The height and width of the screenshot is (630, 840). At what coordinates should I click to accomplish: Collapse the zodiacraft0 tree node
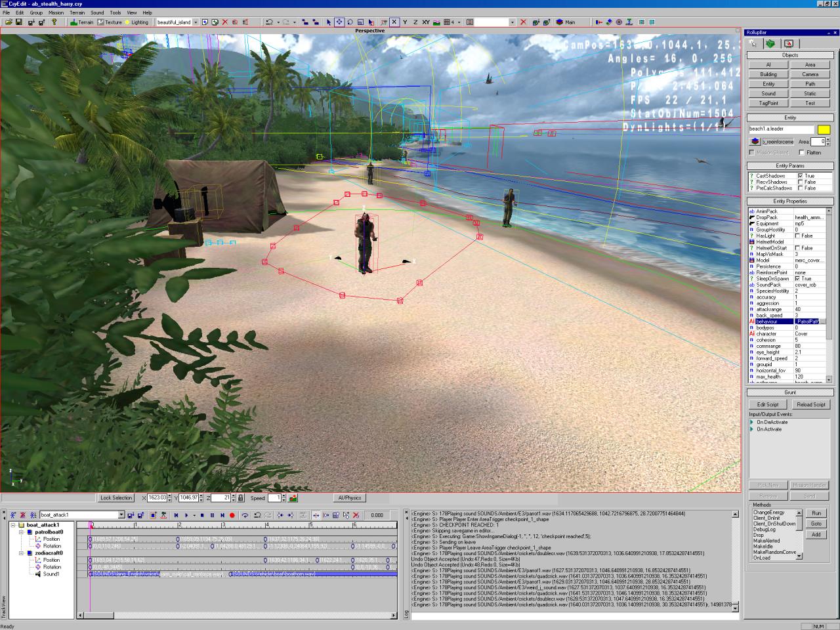[x=21, y=553]
